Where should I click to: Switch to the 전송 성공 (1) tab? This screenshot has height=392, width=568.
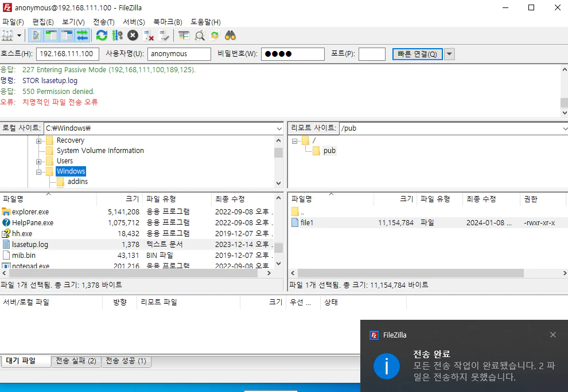click(x=126, y=361)
